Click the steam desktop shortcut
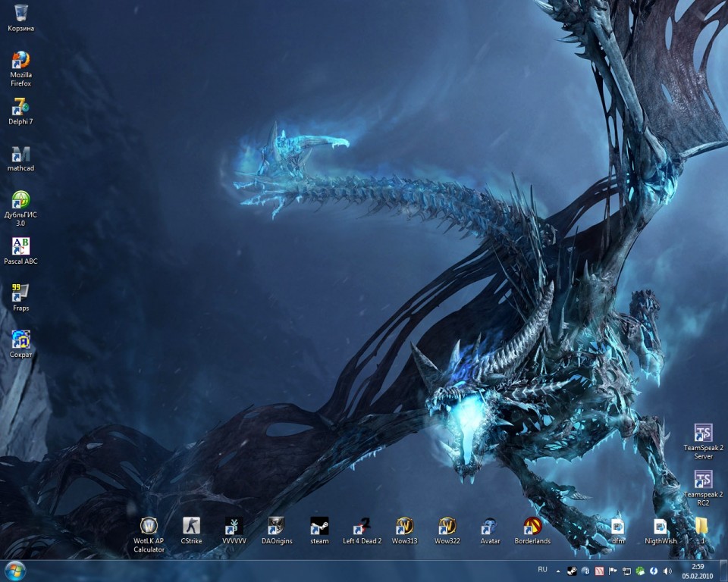Image resolution: width=728 pixels, height=582 pixels. [x=319, y=530]
